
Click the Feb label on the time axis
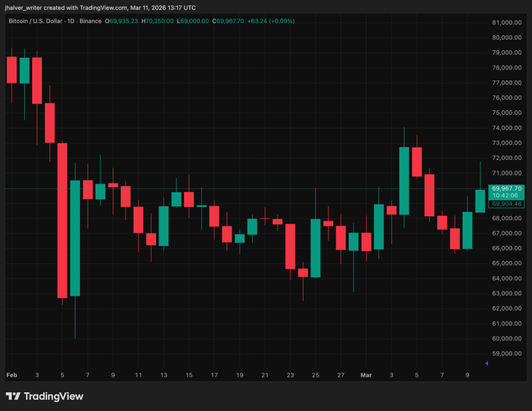[11, 375]
